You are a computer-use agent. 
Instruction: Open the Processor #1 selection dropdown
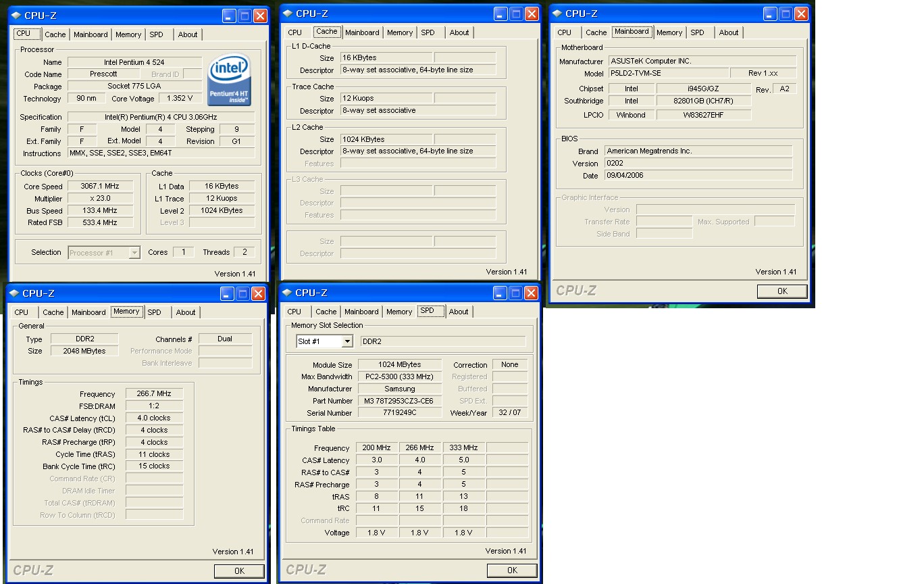(134, 253)
